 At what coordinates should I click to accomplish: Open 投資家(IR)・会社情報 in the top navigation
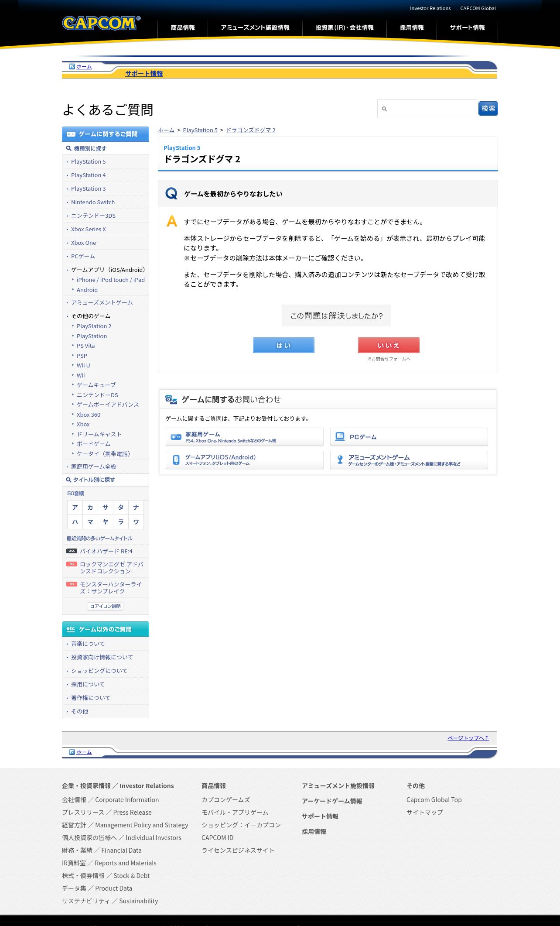[345, 27]
